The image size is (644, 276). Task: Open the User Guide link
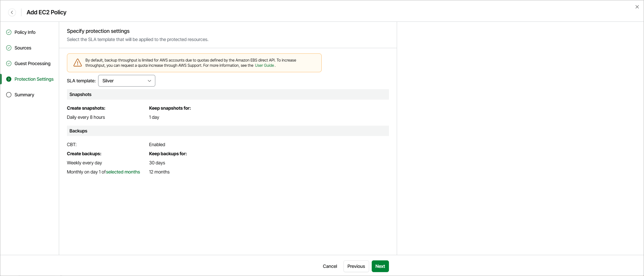tap(264, 65)
